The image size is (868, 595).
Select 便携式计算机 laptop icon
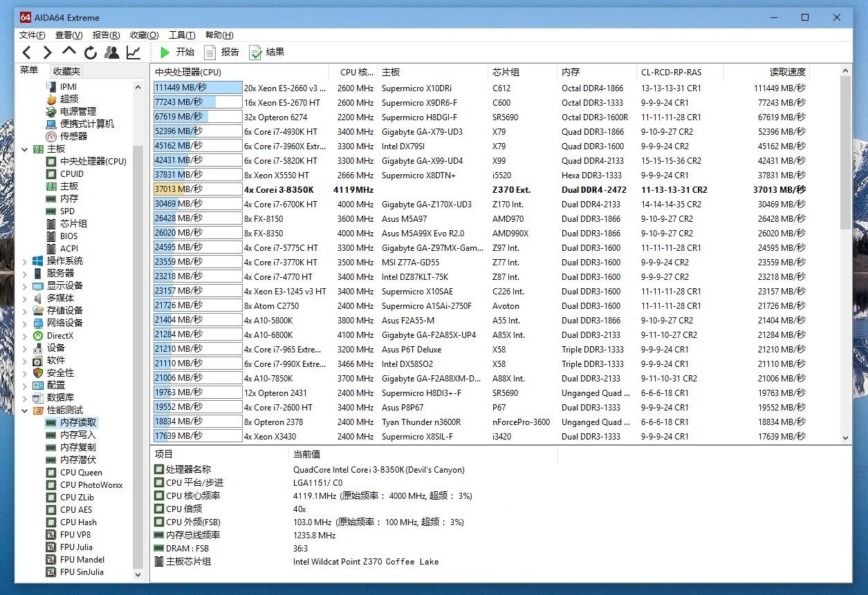(x=51, y=124)
